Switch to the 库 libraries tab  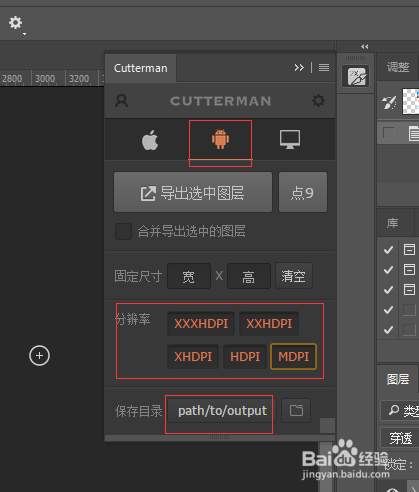click(392, 223)
